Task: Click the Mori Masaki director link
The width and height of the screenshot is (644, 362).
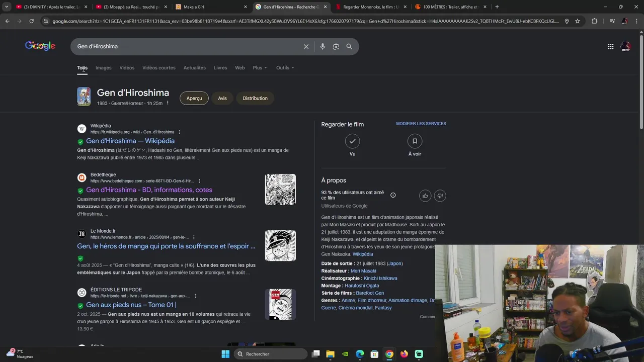Action: [363, 271]
